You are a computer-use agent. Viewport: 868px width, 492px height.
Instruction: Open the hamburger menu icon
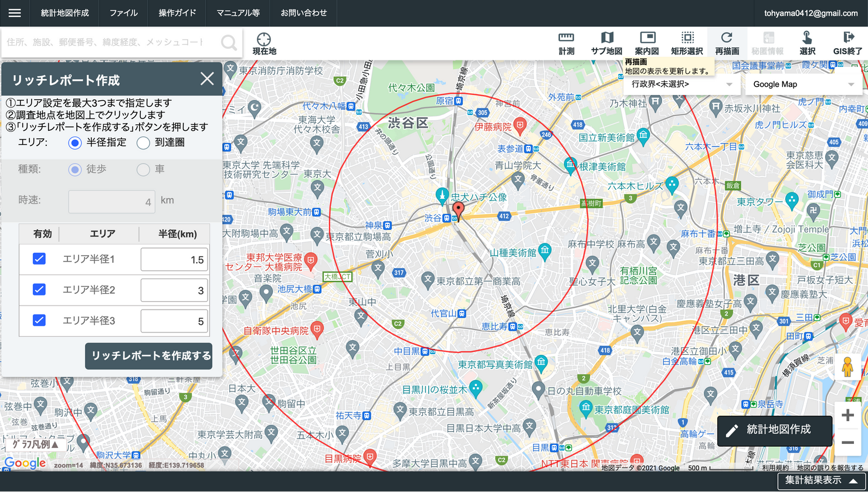(x=15, y=13)
